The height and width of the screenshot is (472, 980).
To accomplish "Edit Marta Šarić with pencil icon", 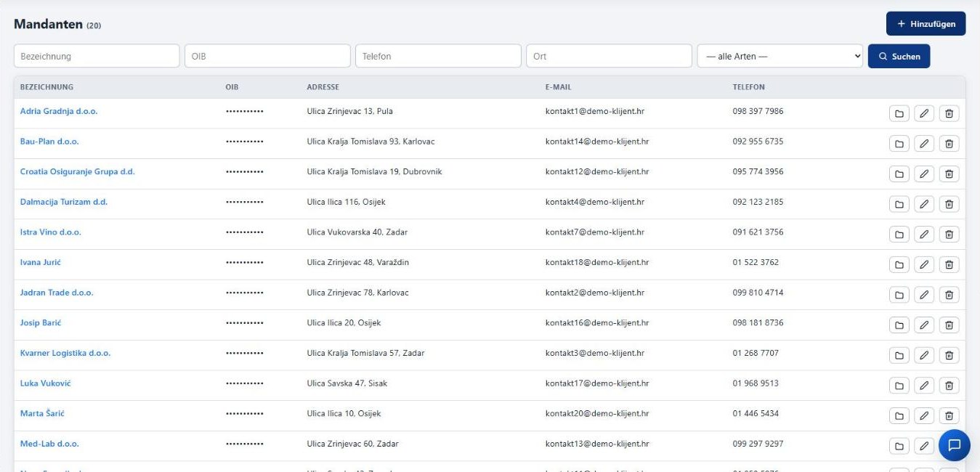I will tap(924, 416).
